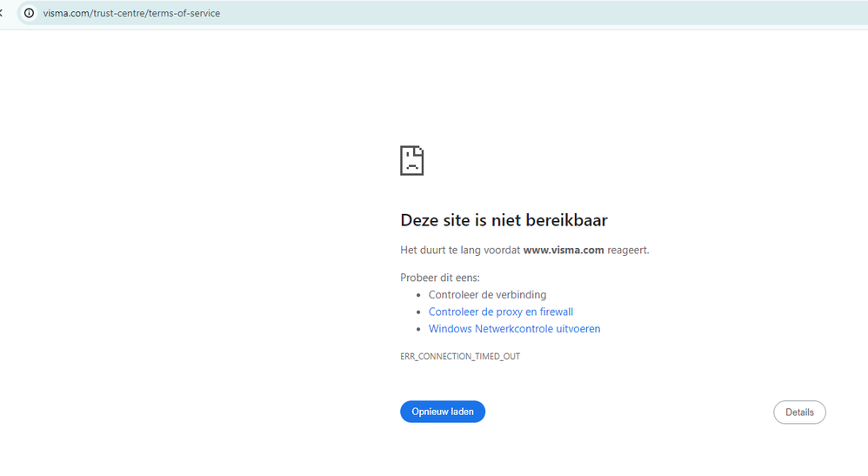
Task: Click the bold www.visma.com text
Action: pos(564,250)
